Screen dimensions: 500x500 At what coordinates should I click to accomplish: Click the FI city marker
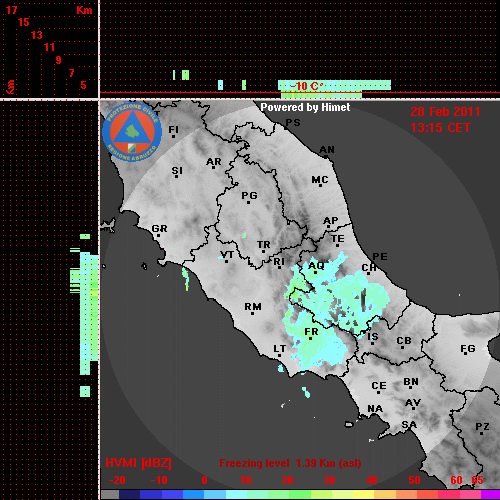[173, 131]
